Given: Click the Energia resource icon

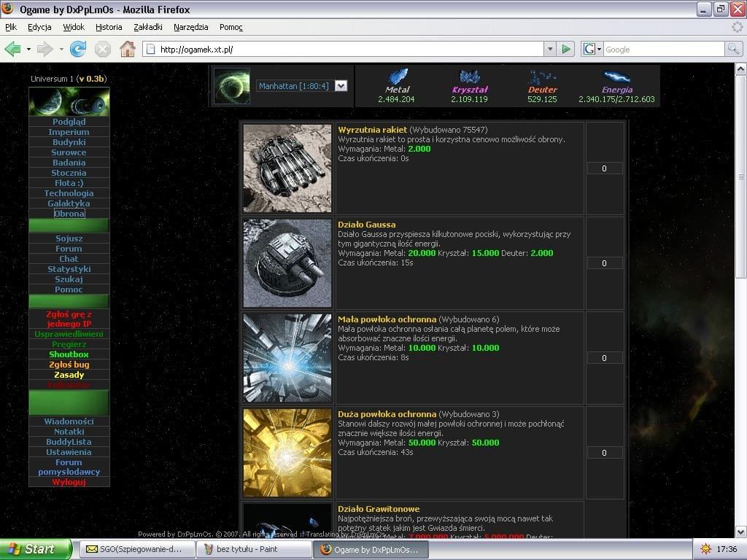Looking at the screenshot, I should pos(616,76).
